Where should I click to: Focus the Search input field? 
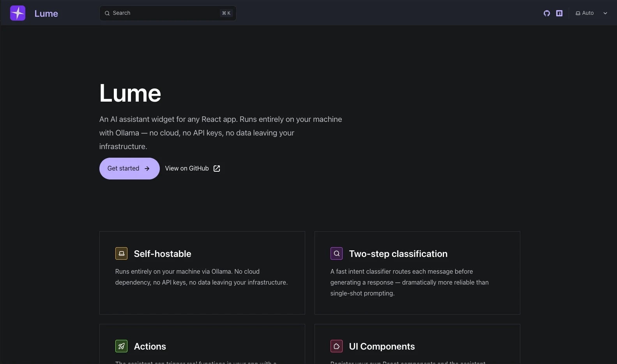click(168, 13)
